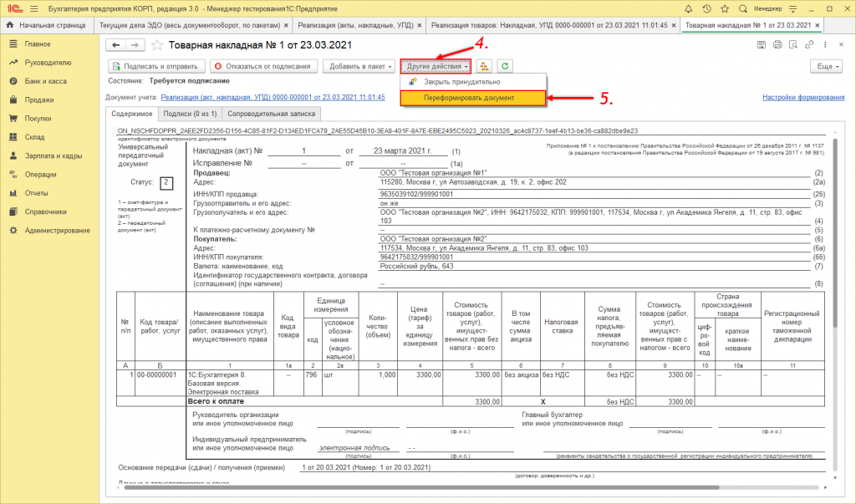
Task: Save document with the diskette icon
Action: coord(761,45)
